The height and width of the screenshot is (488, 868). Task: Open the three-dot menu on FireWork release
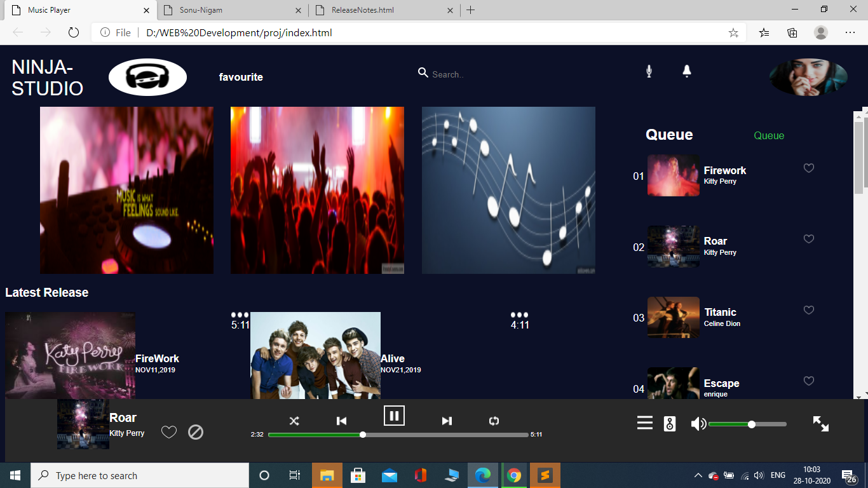point(239,314)
